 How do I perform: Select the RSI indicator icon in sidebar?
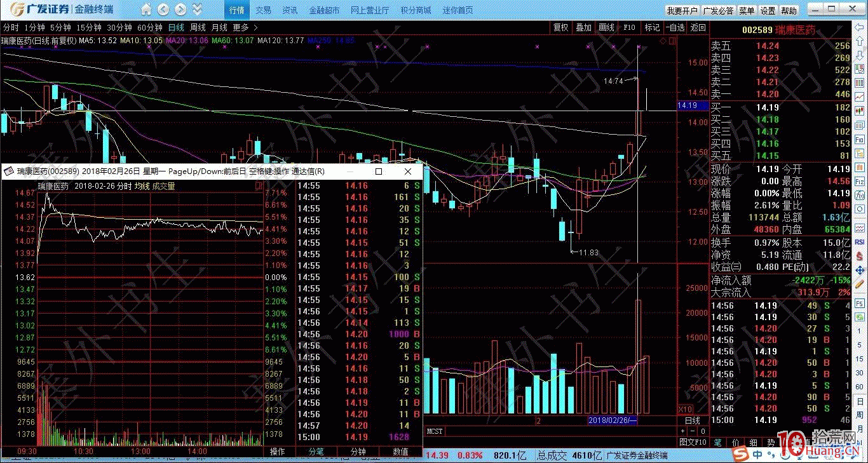tap(859, 242)
